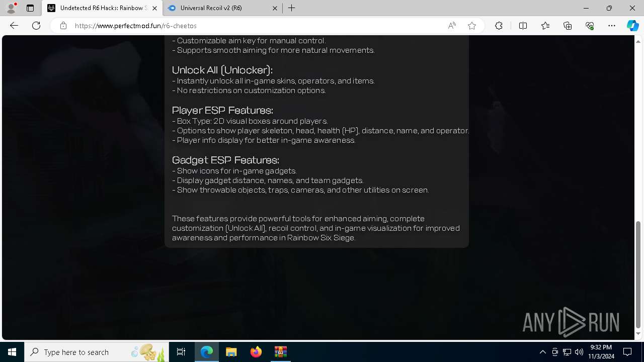The image size is (644, 362).
Task: Click 'Instantly unlock all in-game skins' line
Action: point(273,81)
